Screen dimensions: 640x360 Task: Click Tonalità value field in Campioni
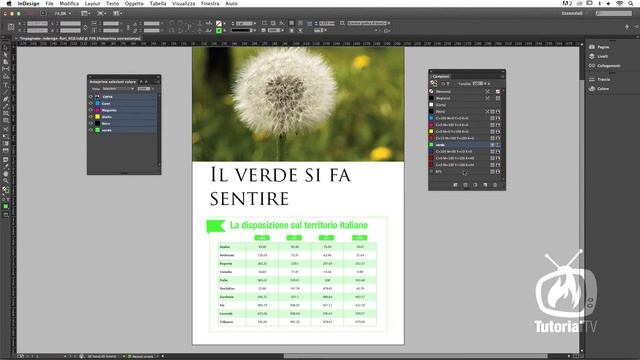click(478, 84)
